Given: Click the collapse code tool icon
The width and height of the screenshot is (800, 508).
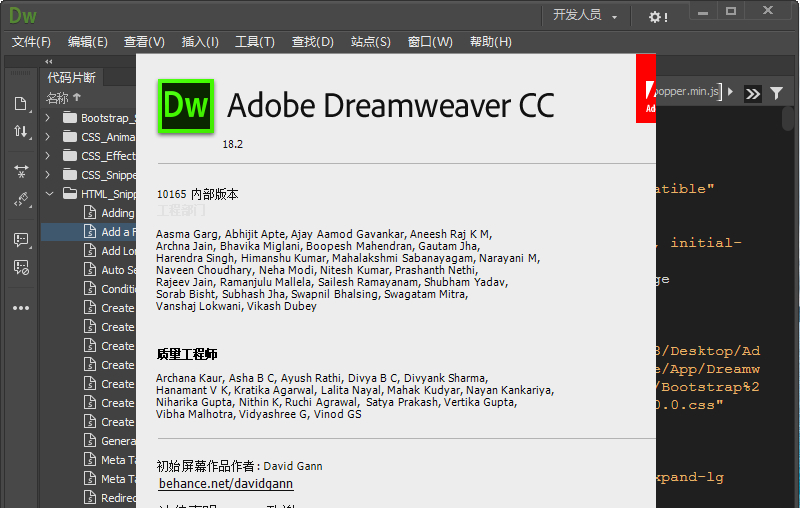Looking at the screenshot, I should [x=21, y=171].
